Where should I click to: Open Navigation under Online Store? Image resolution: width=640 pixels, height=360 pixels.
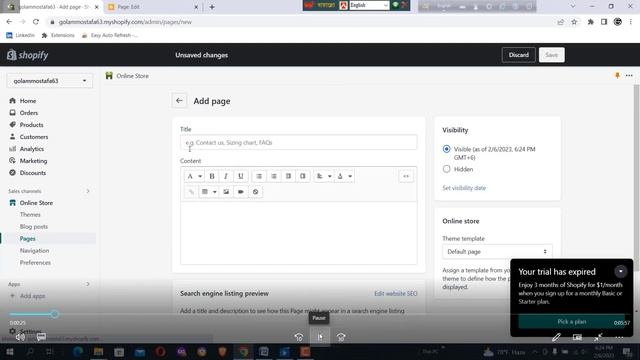[34, 251]
